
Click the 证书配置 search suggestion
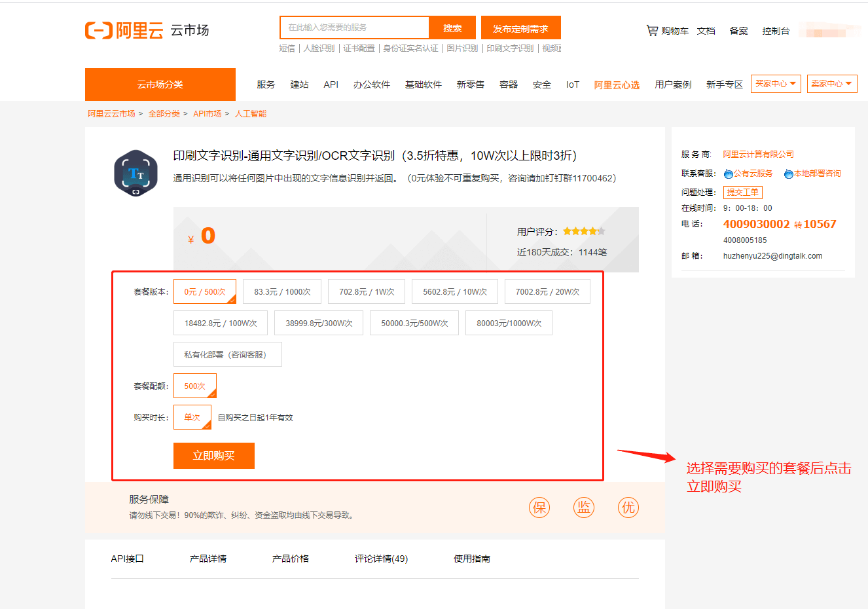coord(359,48)
